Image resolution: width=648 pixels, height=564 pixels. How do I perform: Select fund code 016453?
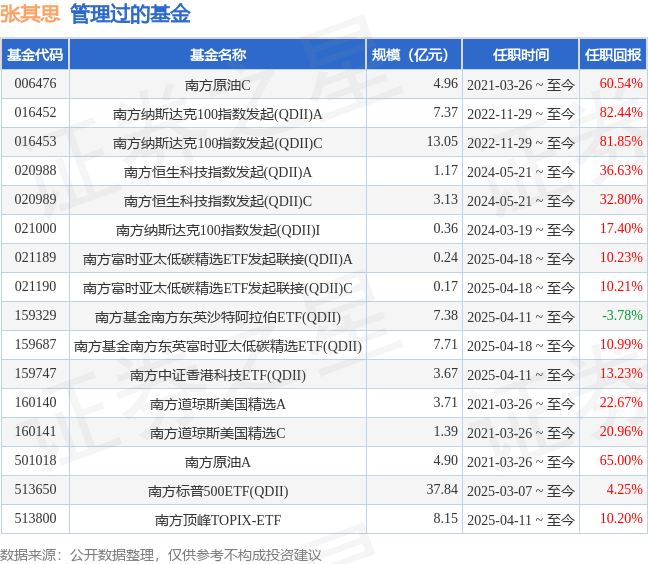35,141
